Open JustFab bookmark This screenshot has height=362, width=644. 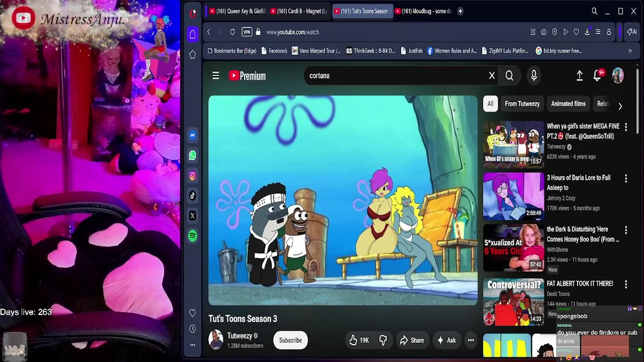412,51
